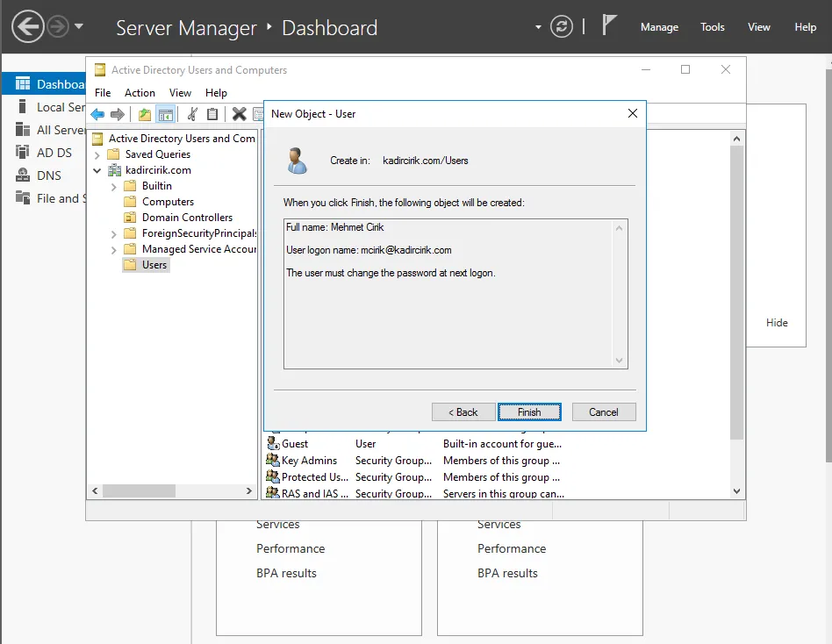832x644 pixels.
Task: Click the Guest user account icon
Action: 273,443
